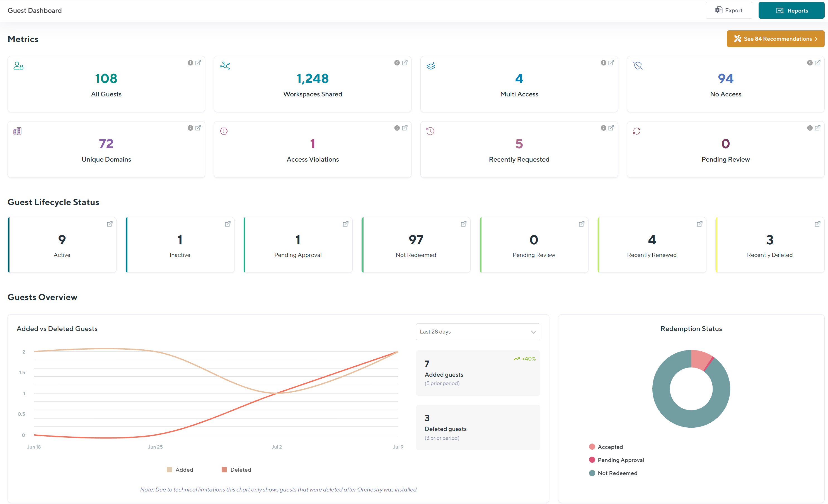Click the history clock icon on Recently Requested
The width and height of the screenshot is (828, 504).
pos(430,131)
